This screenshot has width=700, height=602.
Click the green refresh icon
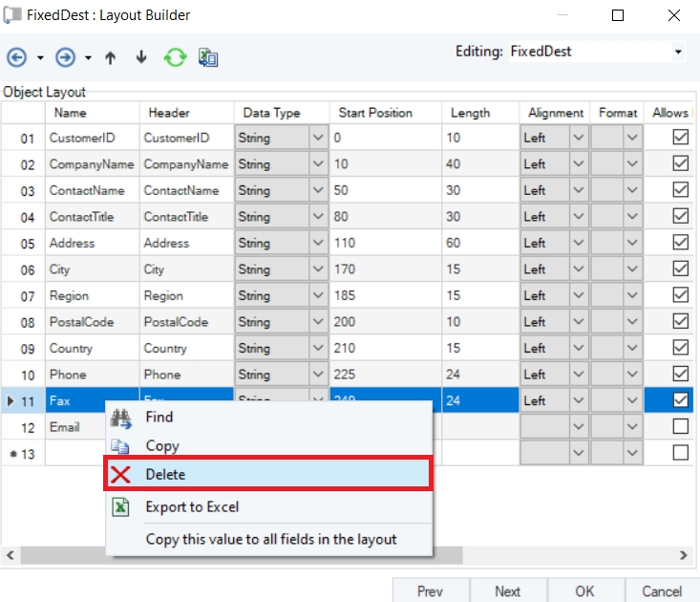pyautogui.click(x=175, y=58)
